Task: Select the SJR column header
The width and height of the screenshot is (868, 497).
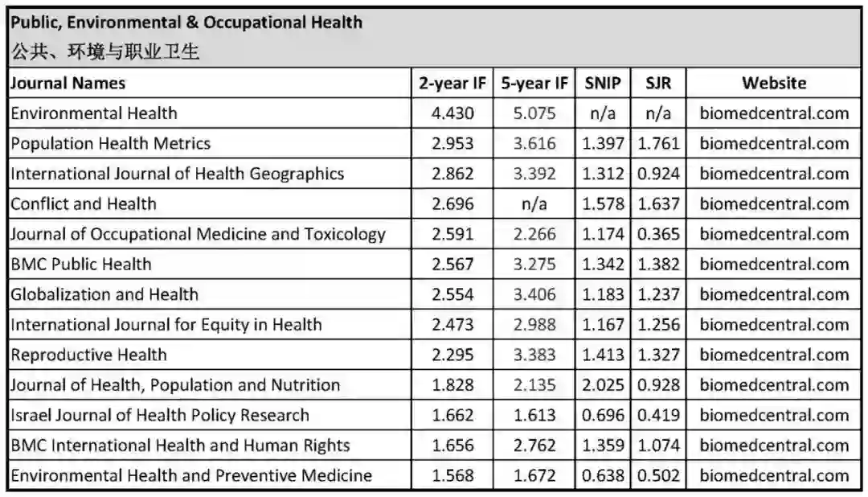Action: tap(658, 83)
